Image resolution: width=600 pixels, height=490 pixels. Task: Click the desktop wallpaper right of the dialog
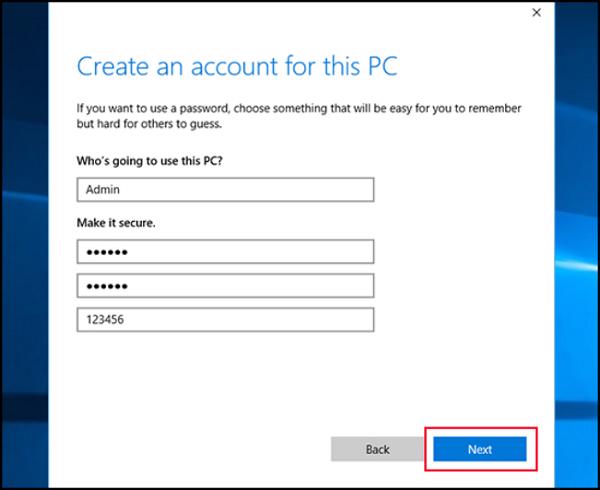pyautogui.click(x=575, y=250)
